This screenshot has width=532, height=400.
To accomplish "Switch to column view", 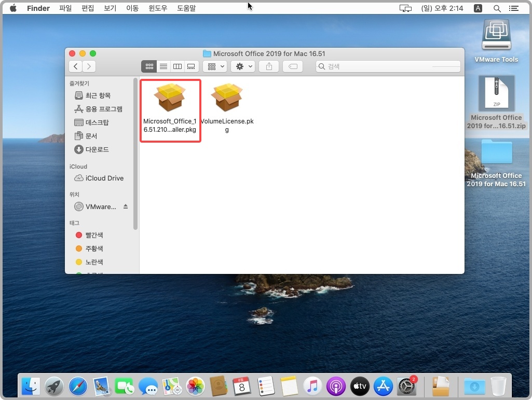I will 178,66.
